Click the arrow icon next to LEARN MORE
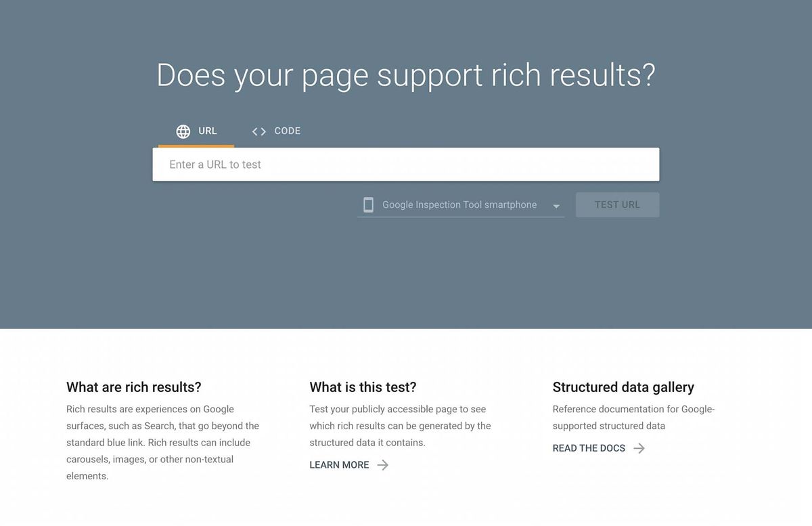812x526 pixels. (383, 465)
